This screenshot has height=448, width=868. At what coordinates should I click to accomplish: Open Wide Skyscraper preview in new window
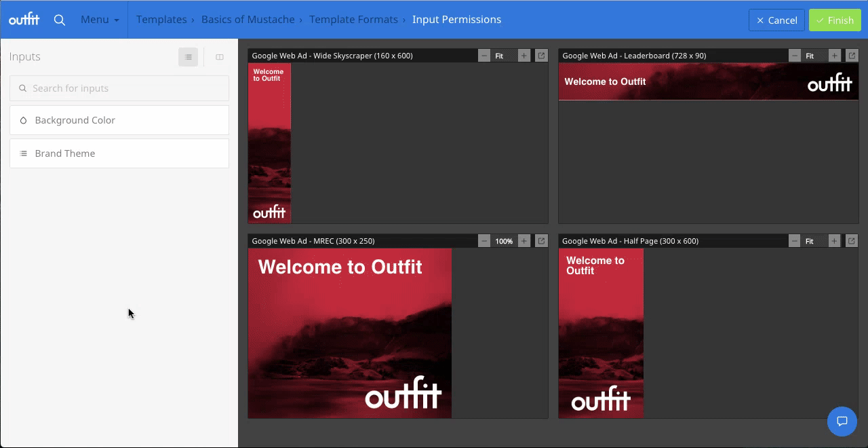click(x=541, y=56)
